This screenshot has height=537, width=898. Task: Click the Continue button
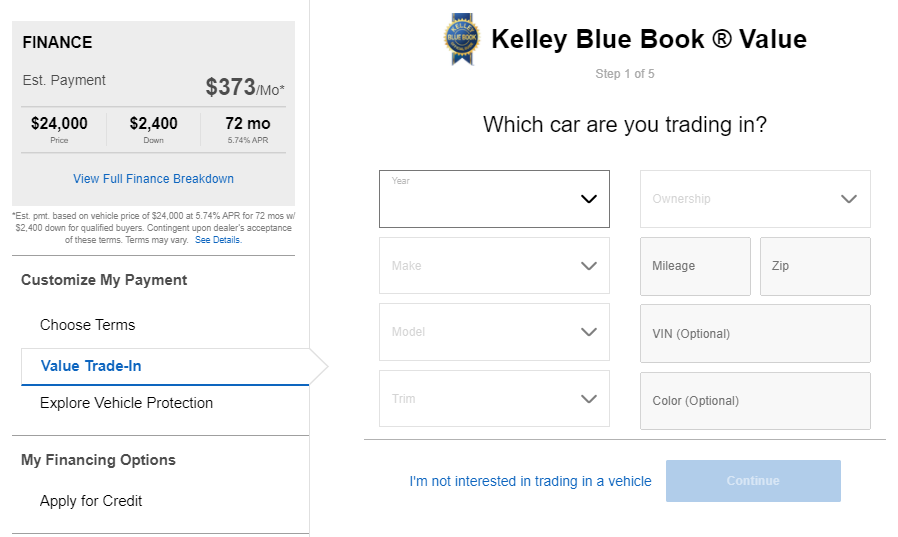(x=753, y=481)
